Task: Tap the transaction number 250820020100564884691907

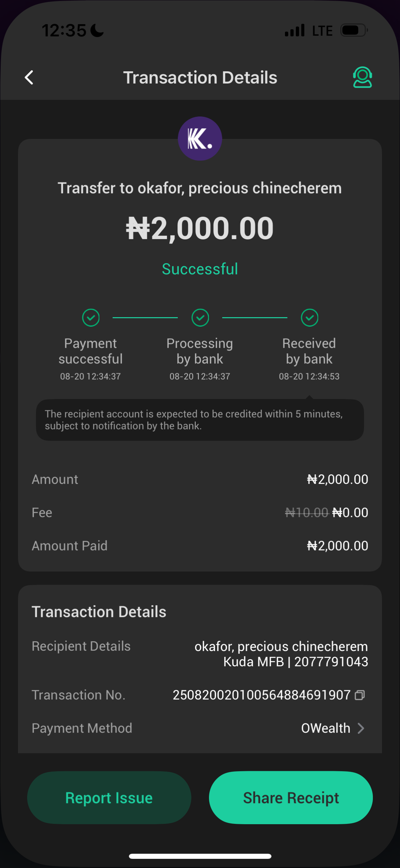Action: coord(261,695)
